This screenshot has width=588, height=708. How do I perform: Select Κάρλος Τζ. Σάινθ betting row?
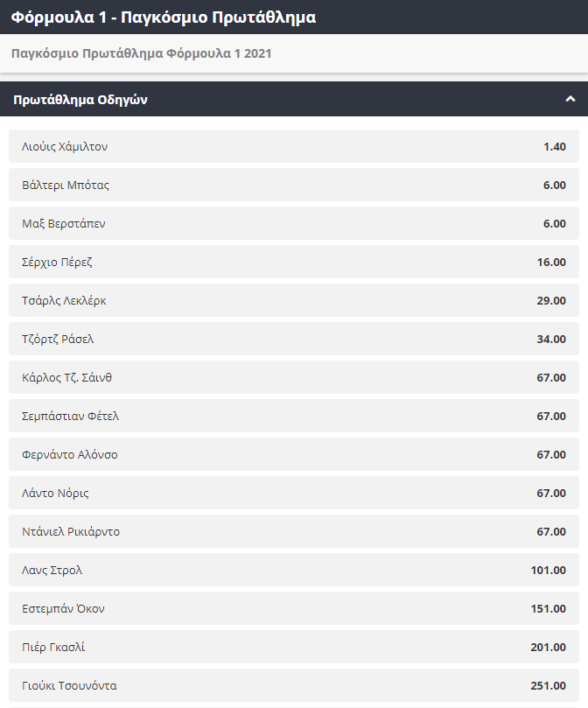click(x=293, y=378)
